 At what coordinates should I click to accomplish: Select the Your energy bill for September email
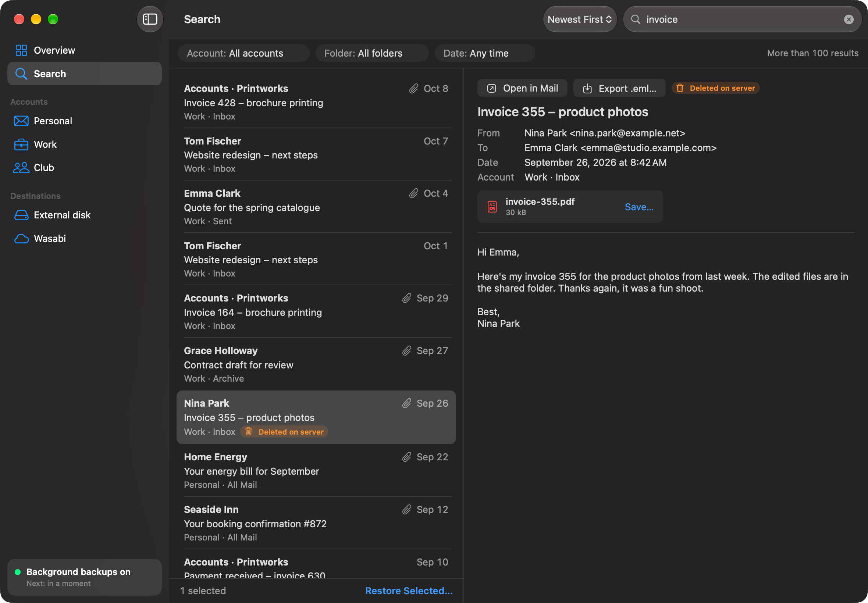(316, 470)
